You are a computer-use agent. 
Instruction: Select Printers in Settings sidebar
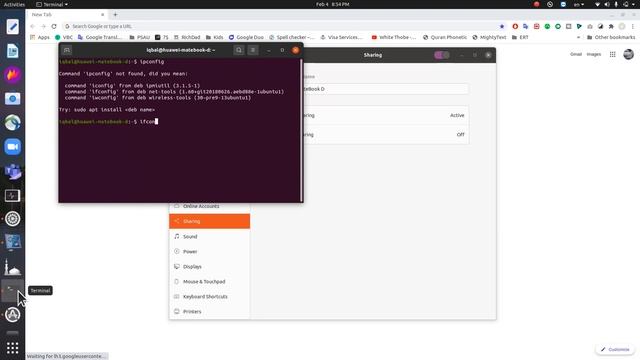pyautogui.click(x=209, y=312)
